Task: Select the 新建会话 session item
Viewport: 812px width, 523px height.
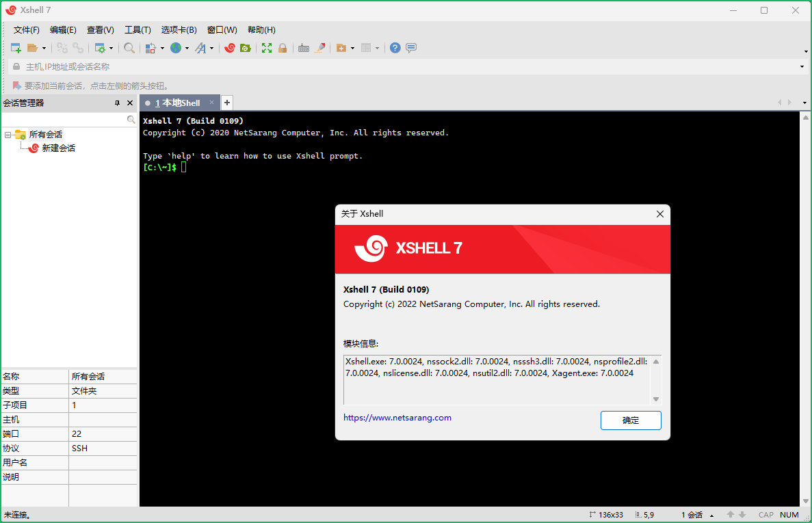Action: click(x=58, y=148)
